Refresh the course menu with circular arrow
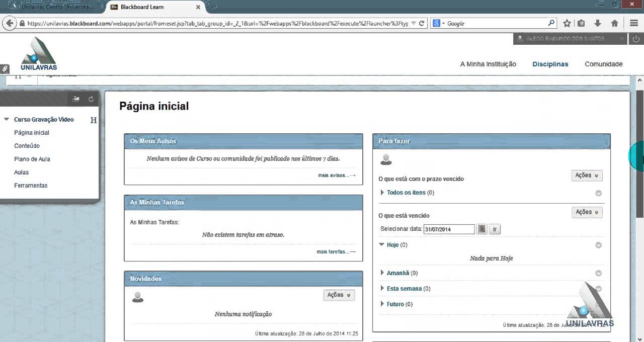 pyautogui.click(x=91, y=99)
